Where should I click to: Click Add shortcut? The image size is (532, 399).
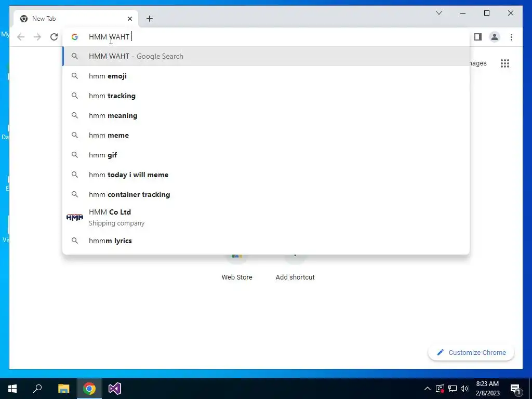295,268
